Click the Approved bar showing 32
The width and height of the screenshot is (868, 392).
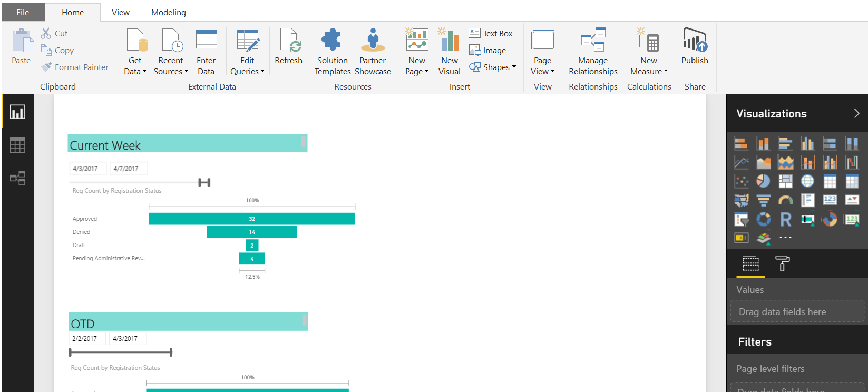point(252,219)
